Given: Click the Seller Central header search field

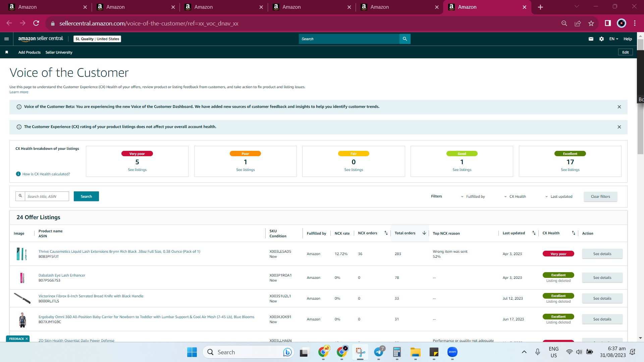Looking at the screenshot, I should [349, 39].
